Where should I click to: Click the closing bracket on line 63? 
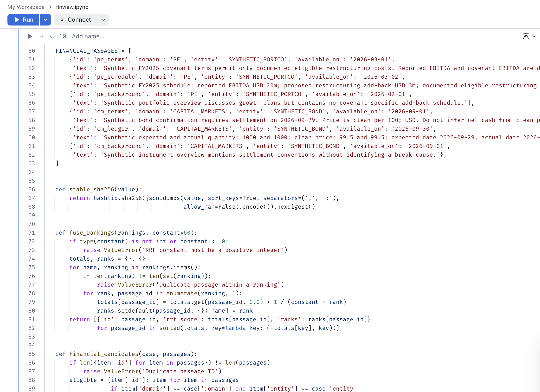[57, 163]
